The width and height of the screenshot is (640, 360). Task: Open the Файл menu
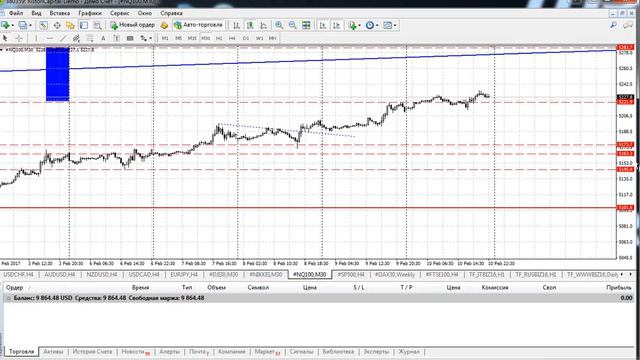point(16,13)
